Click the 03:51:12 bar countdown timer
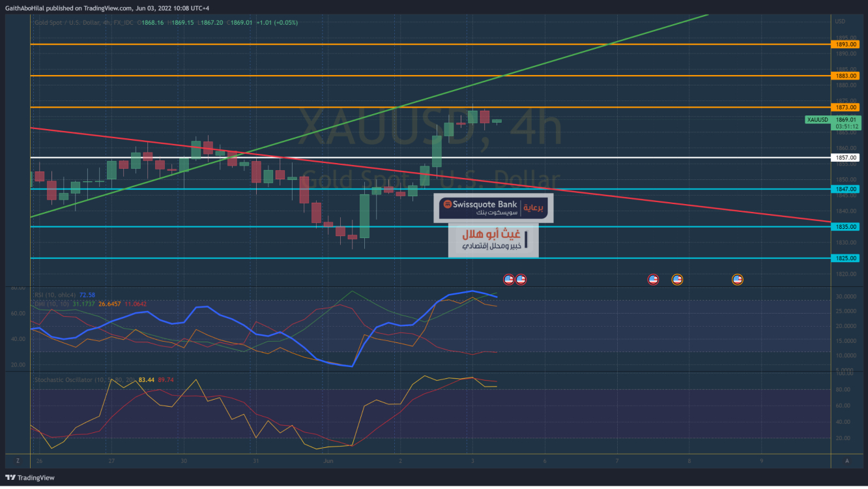This screenshot has width=868, height=489. coord(846,127)
